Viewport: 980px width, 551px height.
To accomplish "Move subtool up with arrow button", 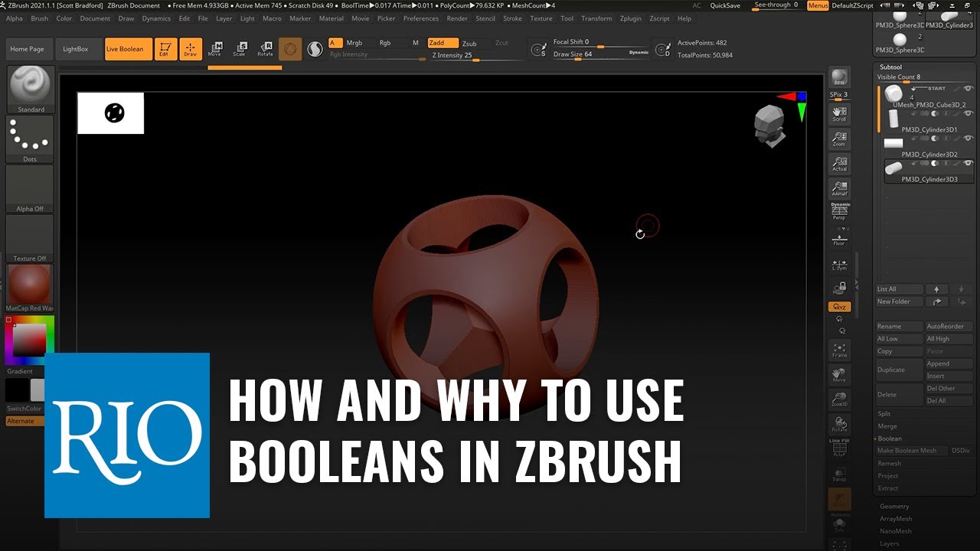I will [936, 289].
